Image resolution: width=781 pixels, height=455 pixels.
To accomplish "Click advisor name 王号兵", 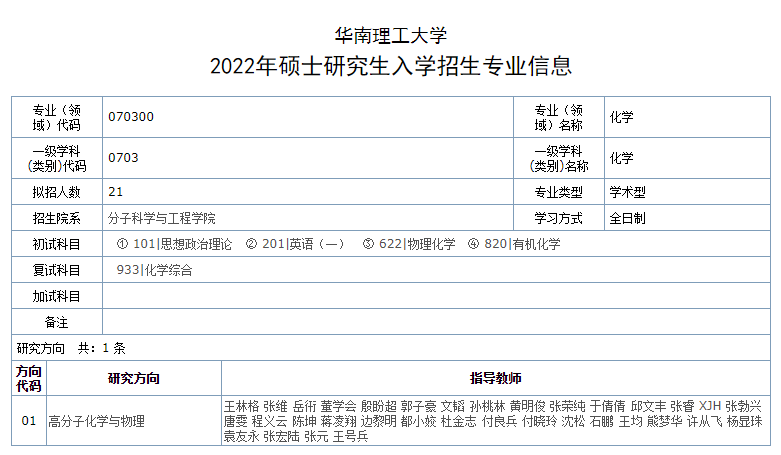I will (350, 437).
